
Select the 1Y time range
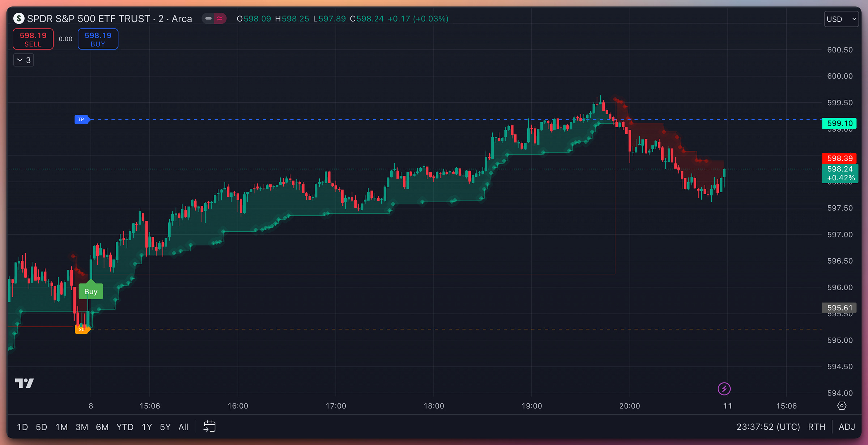pyautogui.click(x=146, y=427)
